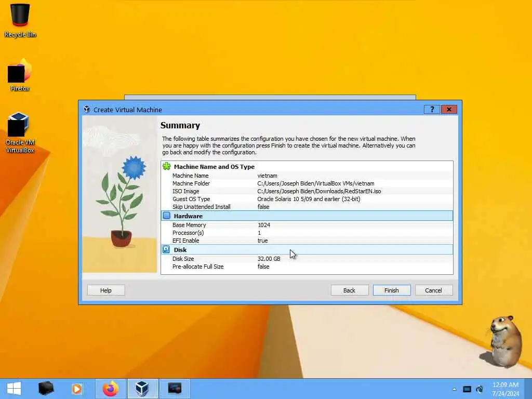Select the Machine Name and OS Type section header

click(307, 167)
